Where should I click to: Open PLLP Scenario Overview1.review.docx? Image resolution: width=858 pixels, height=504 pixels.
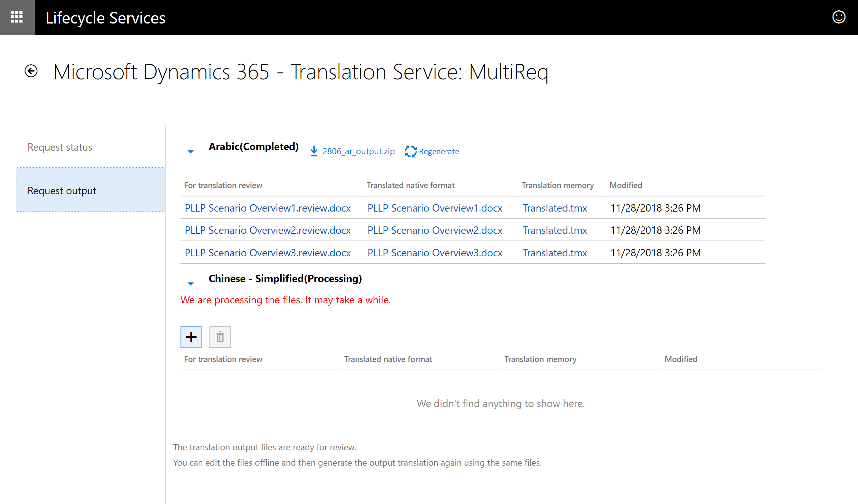pos(268,208)
